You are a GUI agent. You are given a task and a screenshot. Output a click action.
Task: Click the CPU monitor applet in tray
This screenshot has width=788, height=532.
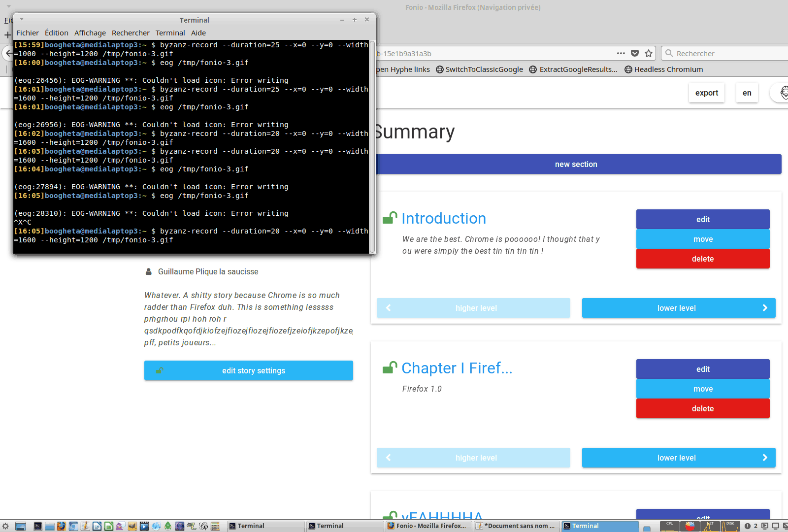click(x=670, y=526)
